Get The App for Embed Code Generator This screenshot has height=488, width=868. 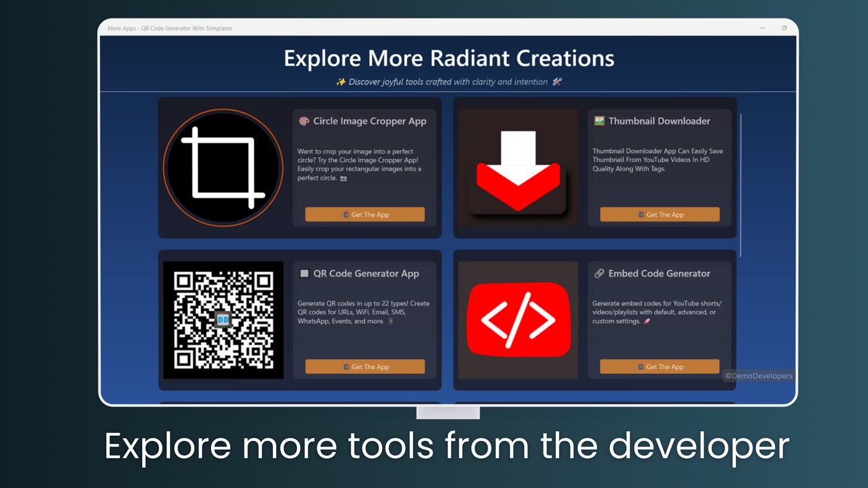pos(659,366)
